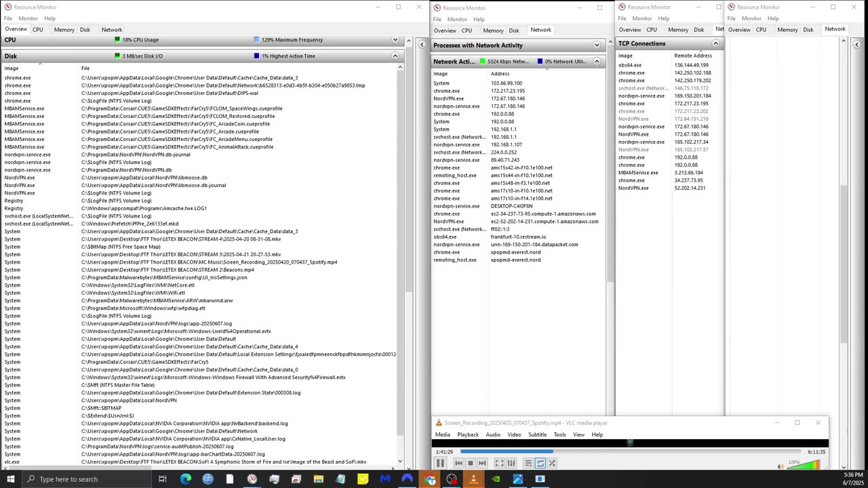Open File menu in left Resource Monitor
Viewport: 868px width, 488px height.
click(x=8, y=18)
